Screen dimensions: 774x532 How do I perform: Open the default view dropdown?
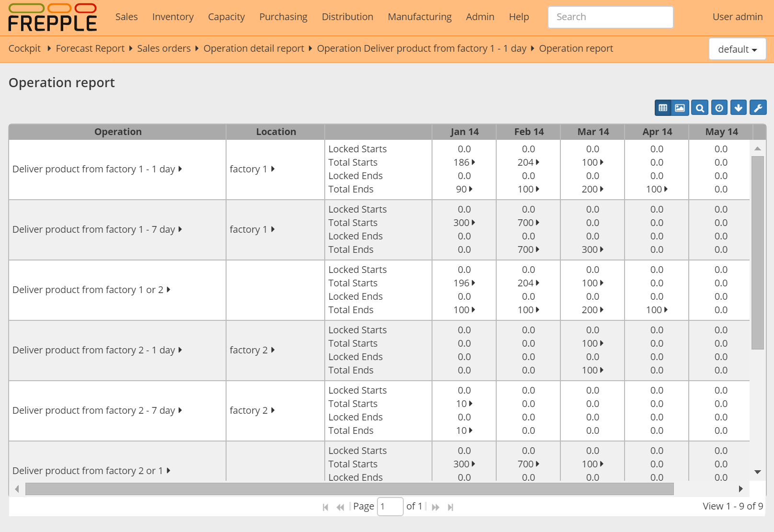[737, 49]
